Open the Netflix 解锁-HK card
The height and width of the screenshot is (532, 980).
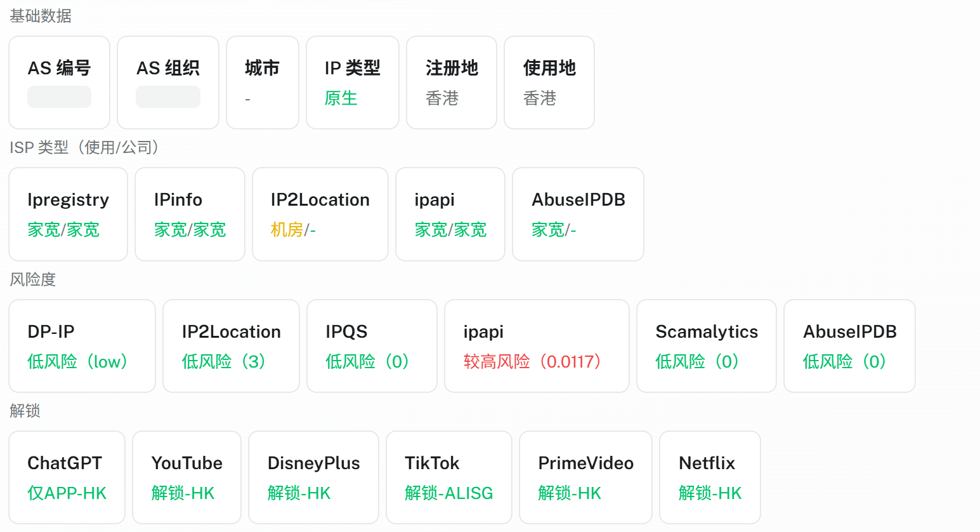click(710, 477)
